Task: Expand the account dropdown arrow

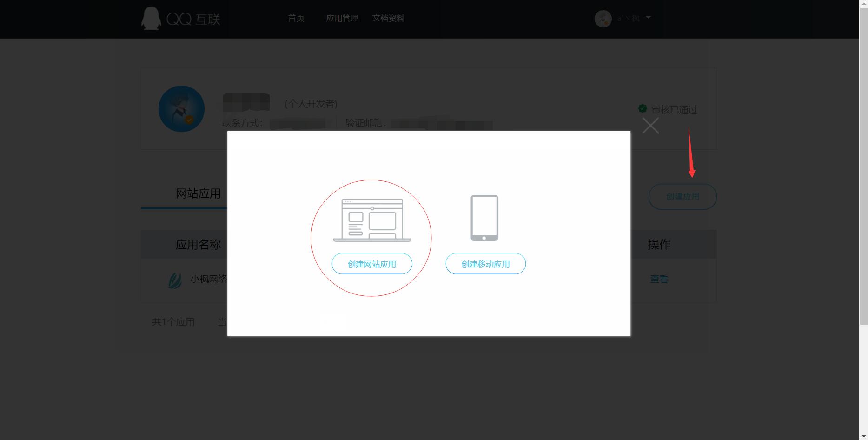Action: click(x=649, y=18)
